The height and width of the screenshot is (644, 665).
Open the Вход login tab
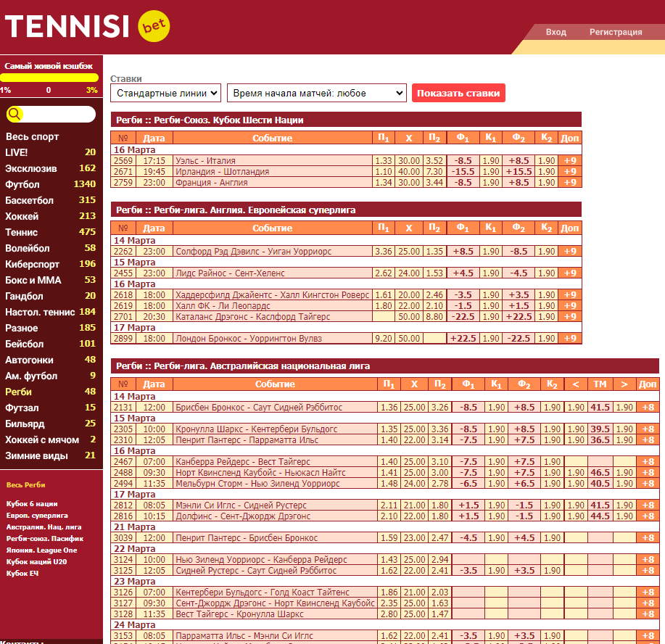tap(555, 32)
